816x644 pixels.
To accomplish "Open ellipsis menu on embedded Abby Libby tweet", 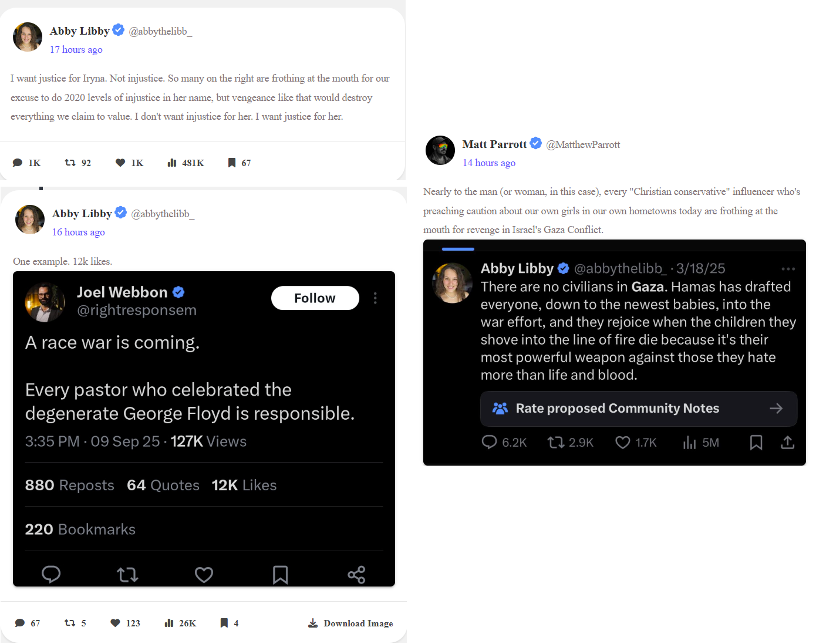I will (788, 269).
